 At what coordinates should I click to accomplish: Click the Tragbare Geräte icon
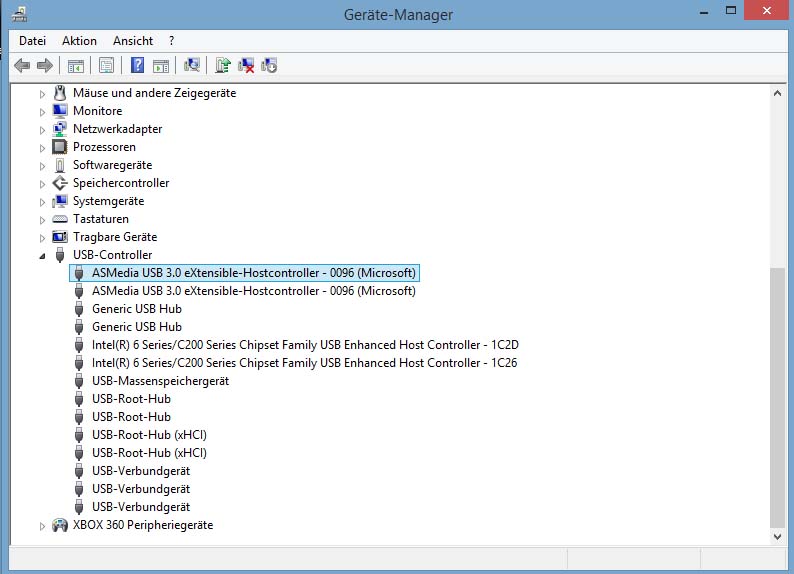point(60,237)
